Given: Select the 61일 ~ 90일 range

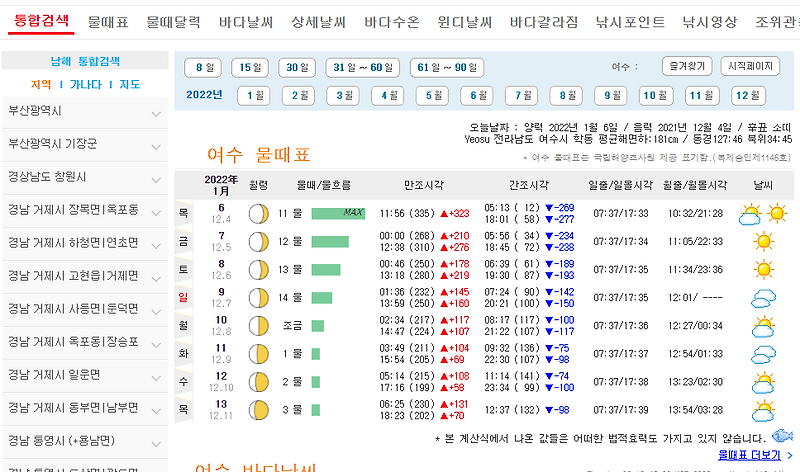Looking at the screenshot, I should coord(447,67).
